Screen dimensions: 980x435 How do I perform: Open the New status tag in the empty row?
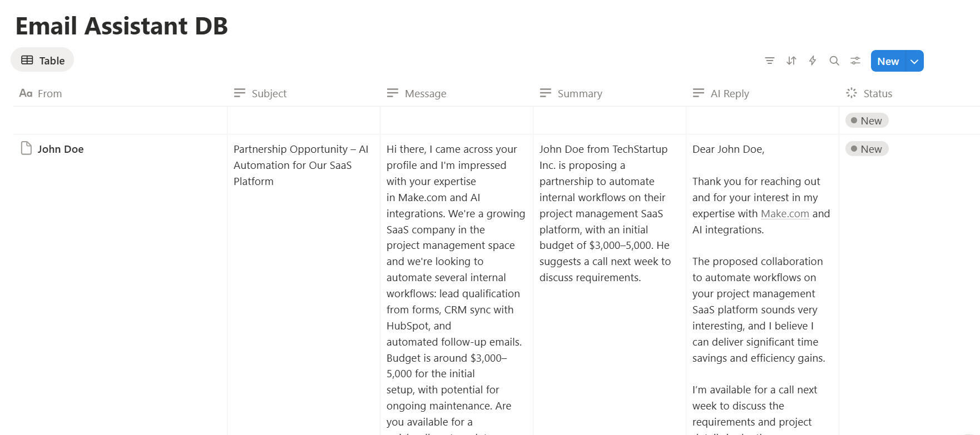[x=867, y=121]
